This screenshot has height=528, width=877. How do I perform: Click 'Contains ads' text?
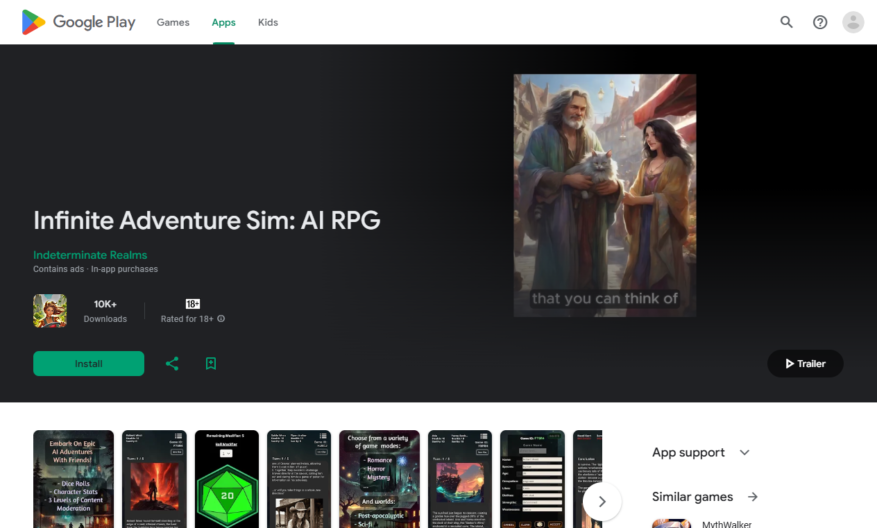point(58,269)
